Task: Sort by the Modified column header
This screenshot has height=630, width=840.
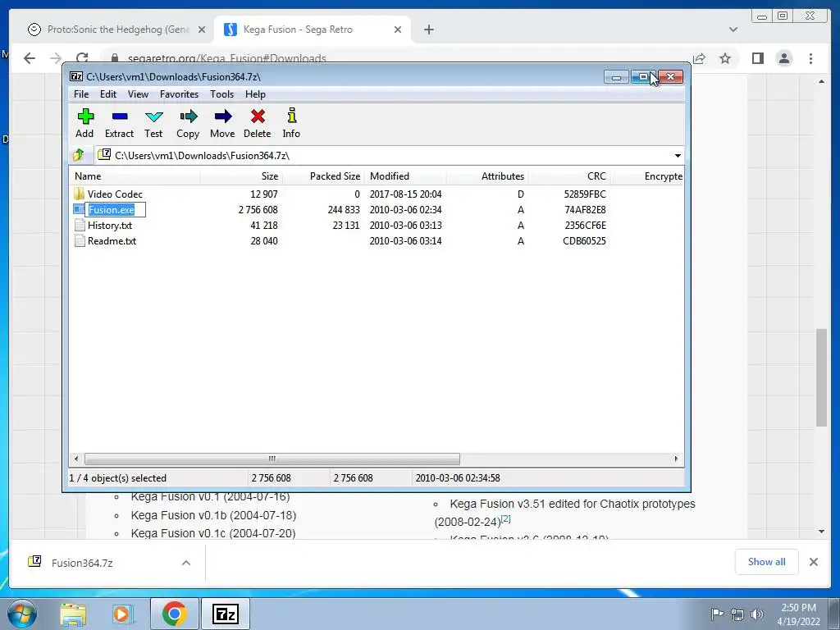Action: tap(405, 176)
